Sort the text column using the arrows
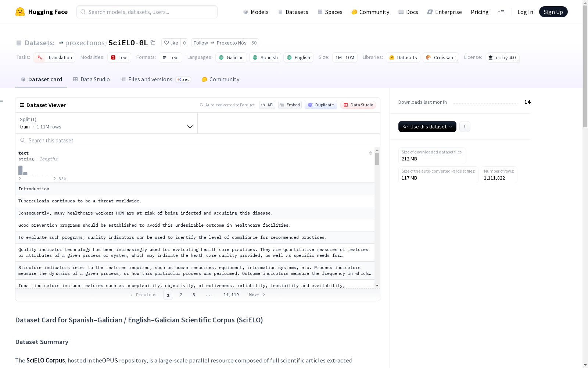The height and width of the screenshot is (368, 588). click(x=370, y=153)
